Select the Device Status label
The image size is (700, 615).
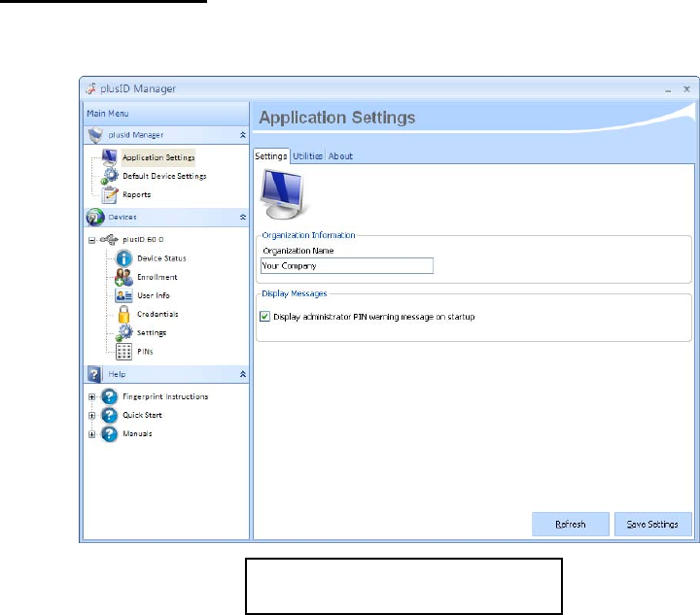pos(161,258)
